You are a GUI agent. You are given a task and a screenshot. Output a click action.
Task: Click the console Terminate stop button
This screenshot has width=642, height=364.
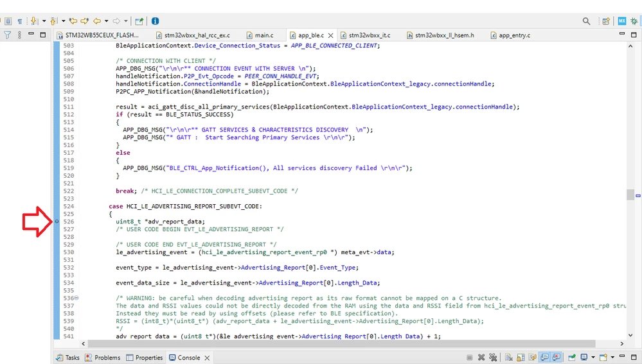point(470,358)
